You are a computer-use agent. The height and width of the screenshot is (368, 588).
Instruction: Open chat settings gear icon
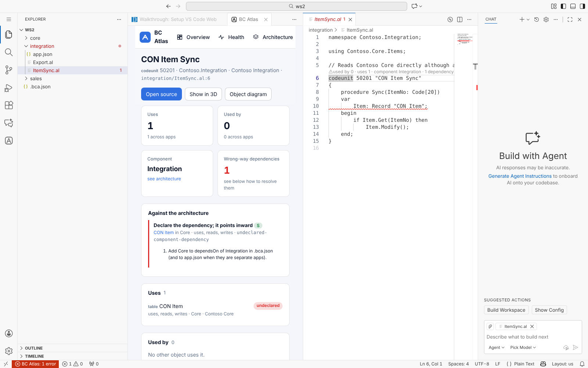click(x=546, y=20)
